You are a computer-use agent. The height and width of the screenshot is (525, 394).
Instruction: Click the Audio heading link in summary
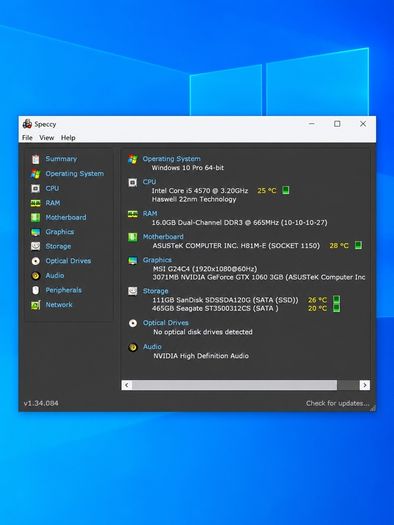pos(152,347)
